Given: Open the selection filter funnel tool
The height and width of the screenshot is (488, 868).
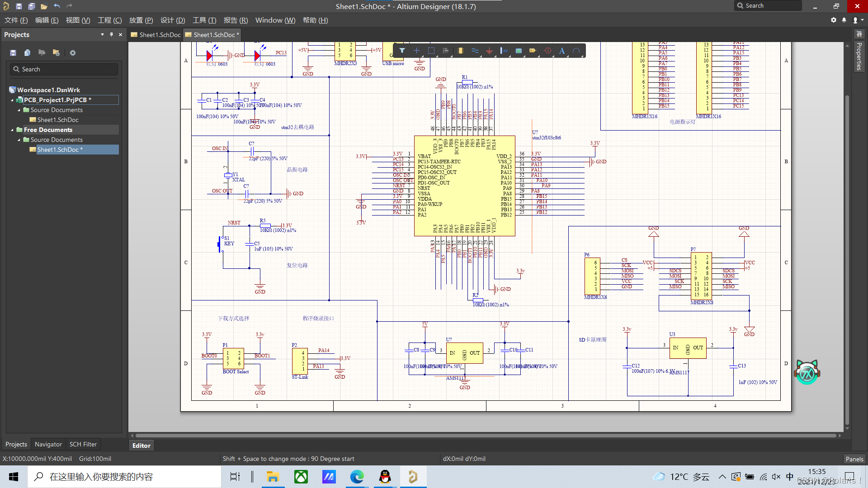Looking at the screenshot, I should (x=402, y=51).
